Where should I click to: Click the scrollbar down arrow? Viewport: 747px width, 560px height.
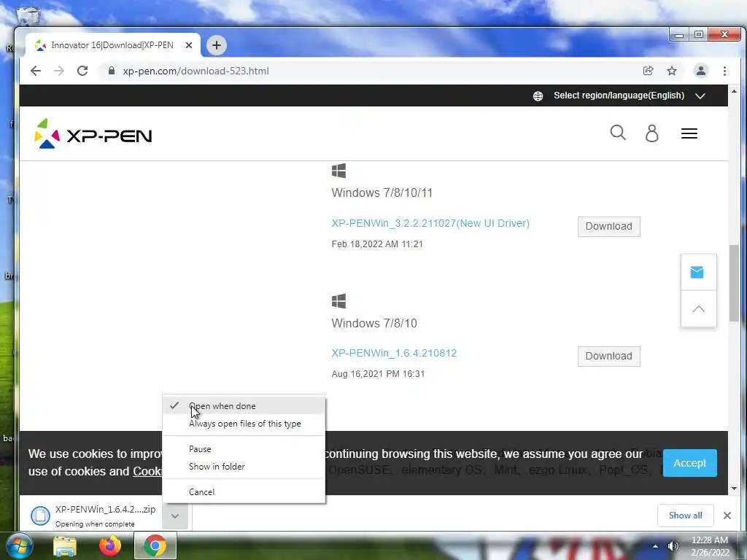click(734, 489)
